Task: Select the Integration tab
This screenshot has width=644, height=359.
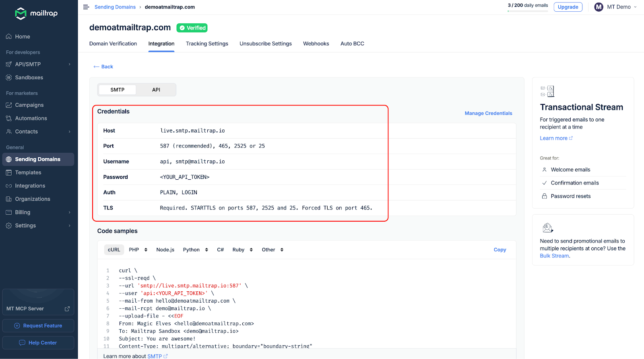Action: tap(161, 44)
